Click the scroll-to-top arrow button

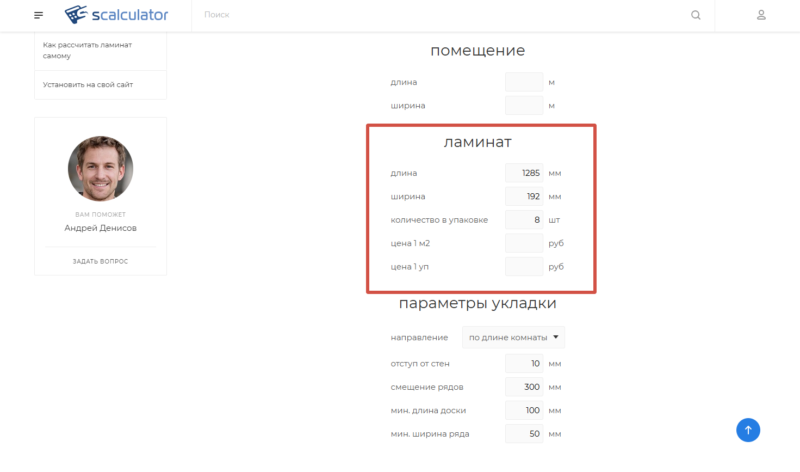(748, 430)
